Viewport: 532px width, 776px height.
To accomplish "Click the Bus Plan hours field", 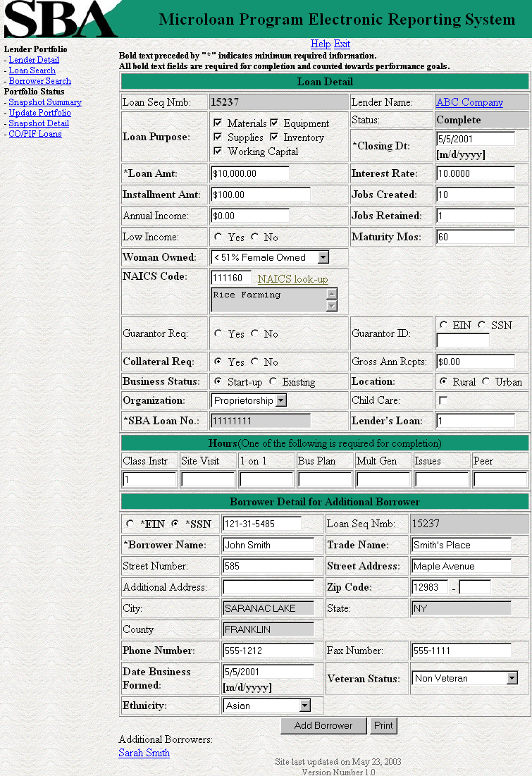I will click(x=325, y=479).
